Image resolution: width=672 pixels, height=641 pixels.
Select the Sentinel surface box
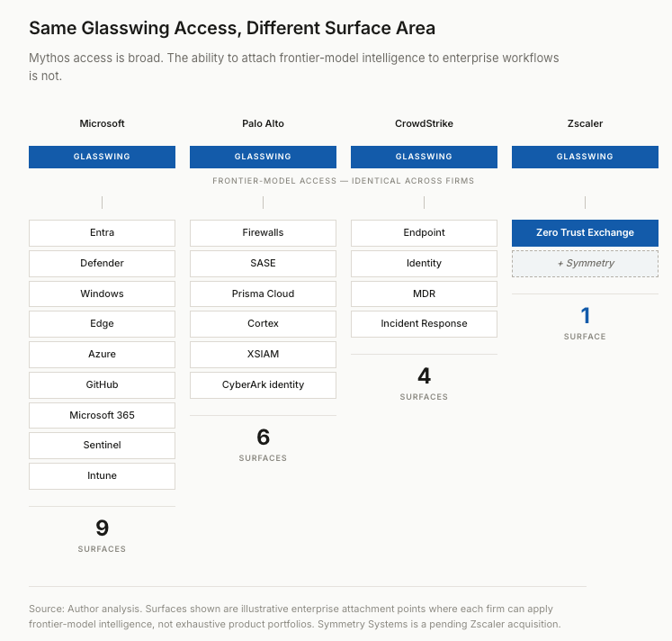(x=102, y=446)
